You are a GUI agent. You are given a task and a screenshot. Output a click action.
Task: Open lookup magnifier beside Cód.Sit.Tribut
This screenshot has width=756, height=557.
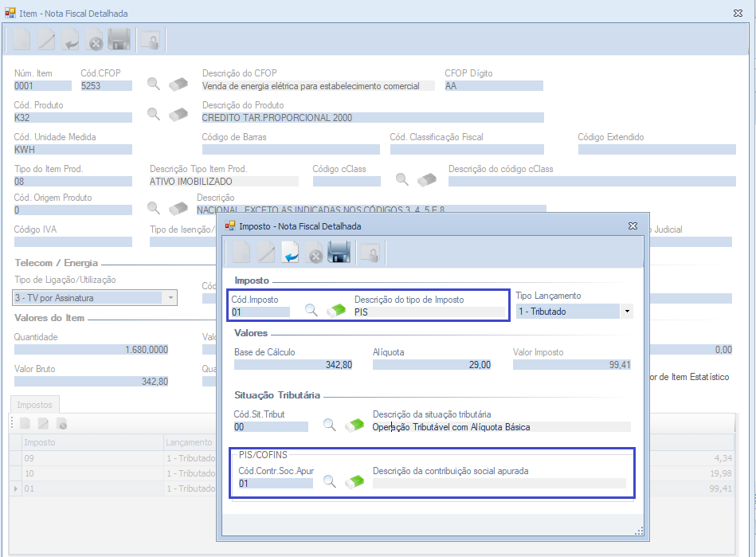pos(329,425)
